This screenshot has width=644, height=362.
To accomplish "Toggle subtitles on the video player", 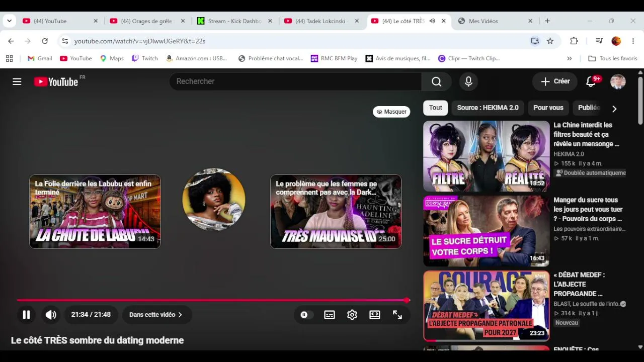I will coord(330,315).
